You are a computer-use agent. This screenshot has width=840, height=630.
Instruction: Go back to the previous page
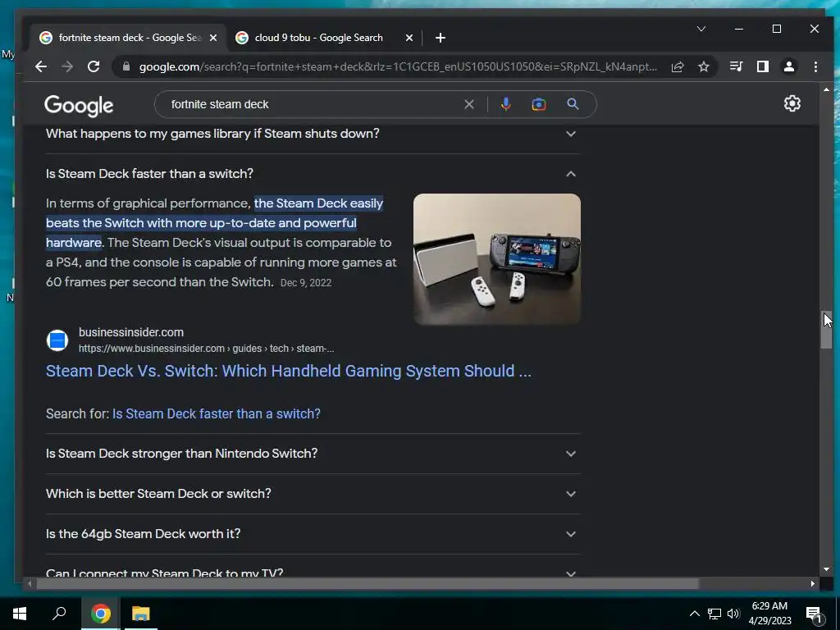pyautogui.click(x=41, y=66)
